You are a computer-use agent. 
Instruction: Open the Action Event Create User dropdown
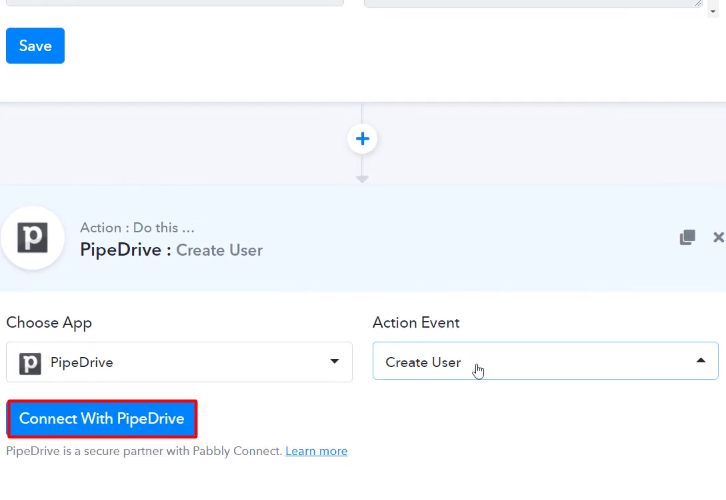click(545, 361)
